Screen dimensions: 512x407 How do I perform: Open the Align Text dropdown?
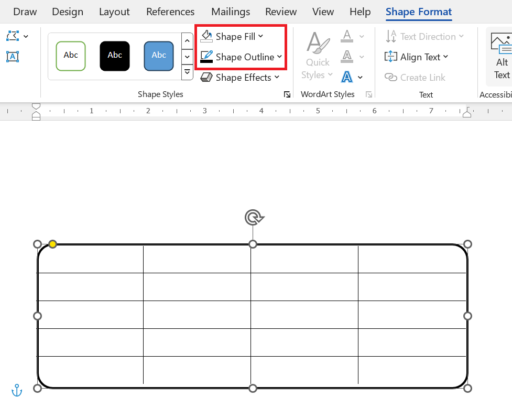click(x=416, y=57)
